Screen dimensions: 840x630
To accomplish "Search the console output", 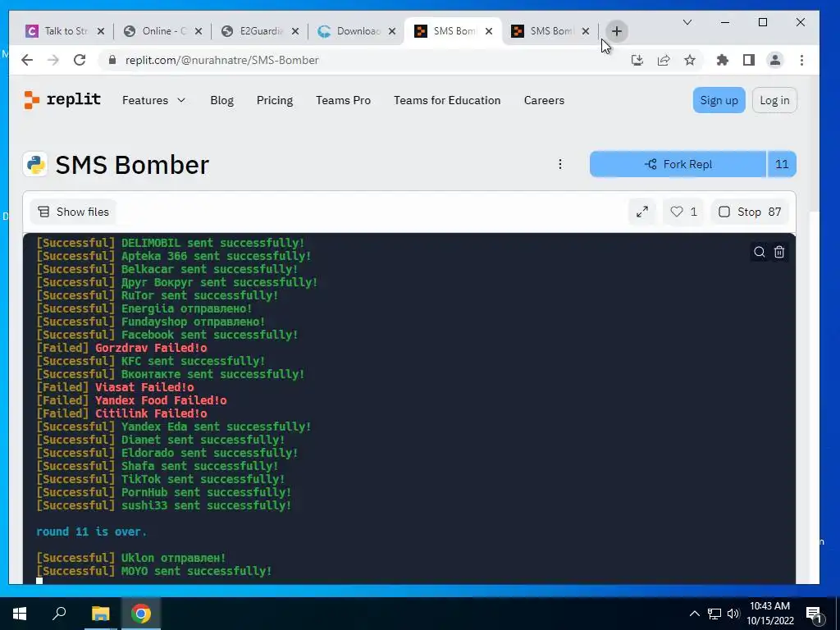I will point(759,252).
